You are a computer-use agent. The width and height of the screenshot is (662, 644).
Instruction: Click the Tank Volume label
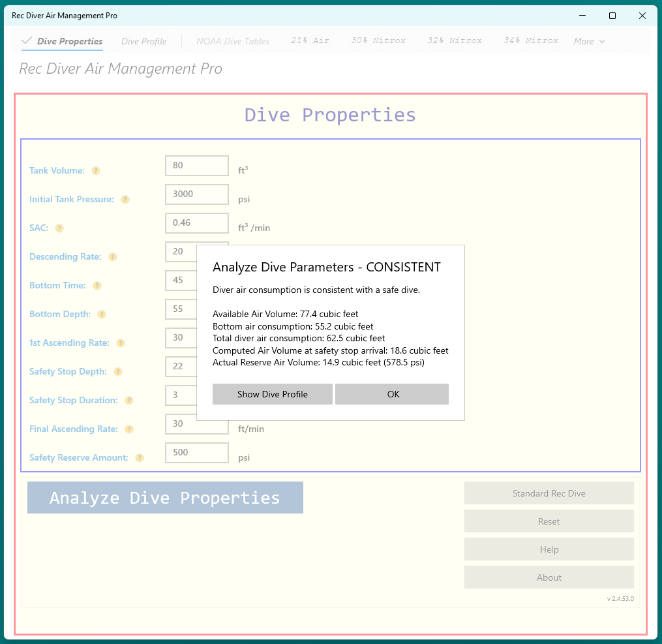click(57, 170)
